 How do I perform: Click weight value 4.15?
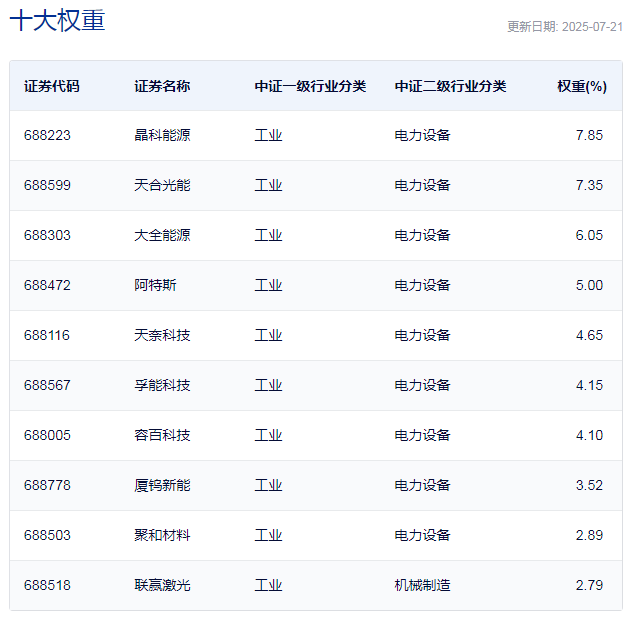click(589, 385)
